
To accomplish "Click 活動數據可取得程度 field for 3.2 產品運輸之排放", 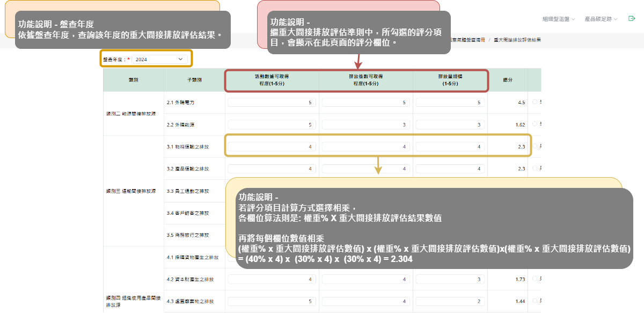I will tap(272, 169).
